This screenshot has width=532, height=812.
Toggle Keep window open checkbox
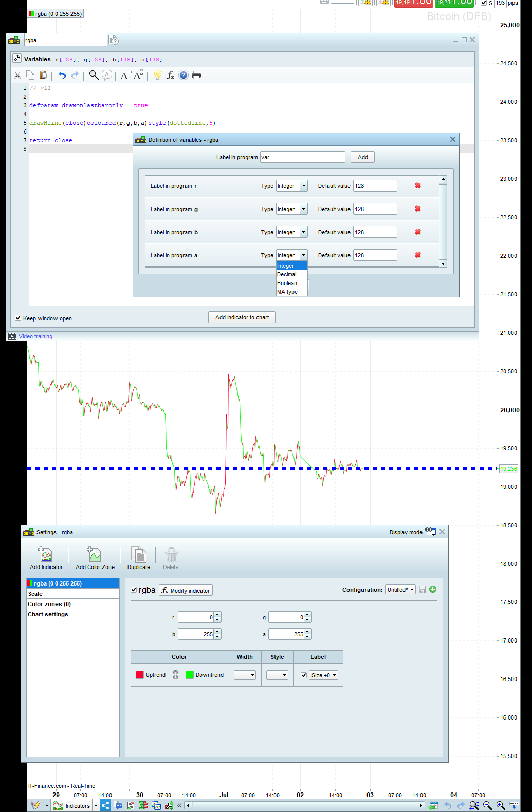coord(18,318)
